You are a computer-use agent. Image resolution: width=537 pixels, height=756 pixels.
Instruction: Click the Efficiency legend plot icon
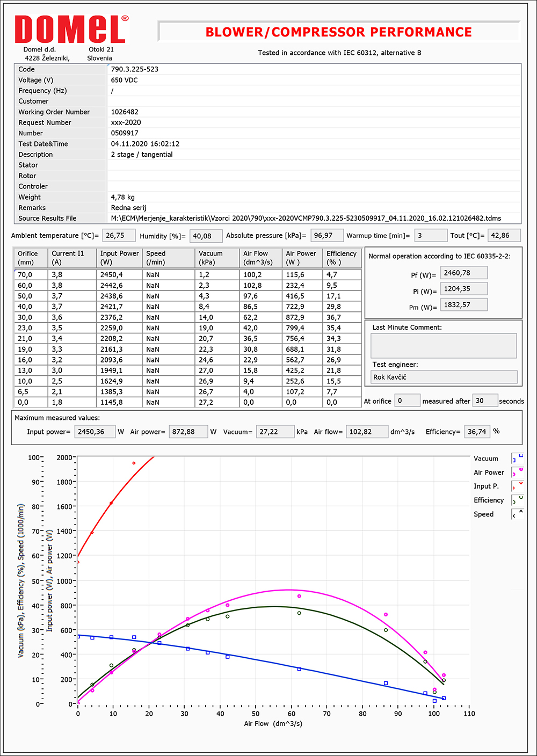pyautogui.click(x=517, y=500)
